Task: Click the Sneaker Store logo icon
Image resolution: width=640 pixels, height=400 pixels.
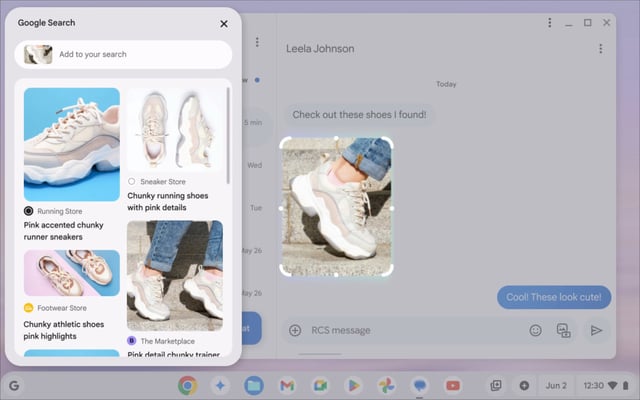Action: 131,181
